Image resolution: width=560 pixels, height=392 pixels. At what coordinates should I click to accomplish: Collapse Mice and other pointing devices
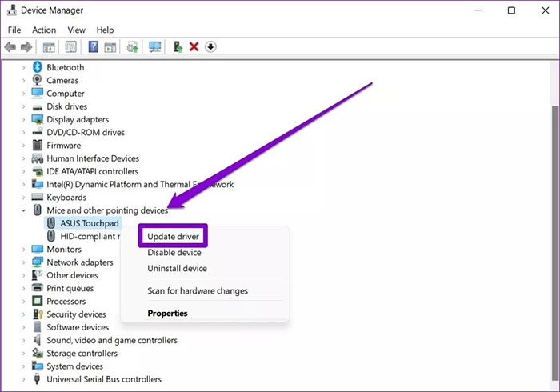pyautogui.click(x=23, y=210)
